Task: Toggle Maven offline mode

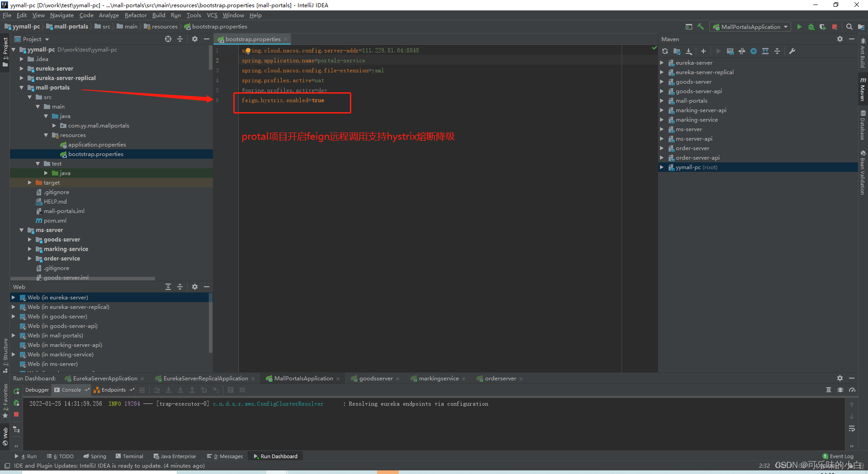Action: pyautogui.click(x=742, y=51)
